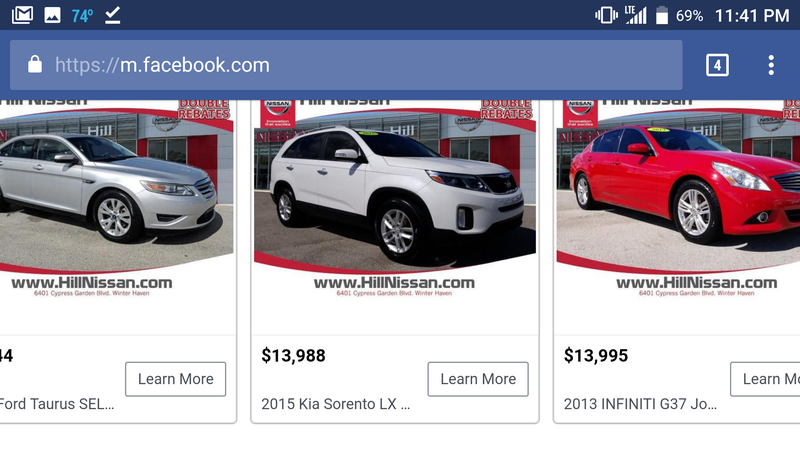Tap the LTE signal strength icon
The image size is (800, 450).
[x=636, y=15]
